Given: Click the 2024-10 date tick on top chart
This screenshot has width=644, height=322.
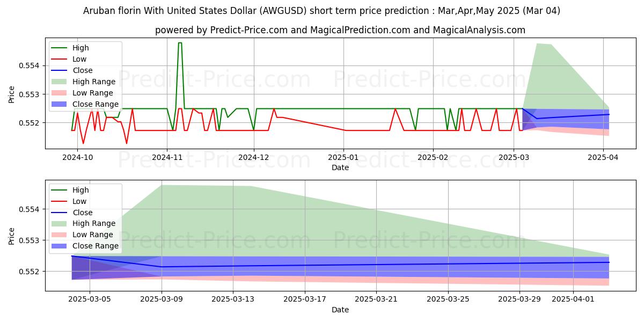Looking at the screenshot, I should (x=78, y=157).
